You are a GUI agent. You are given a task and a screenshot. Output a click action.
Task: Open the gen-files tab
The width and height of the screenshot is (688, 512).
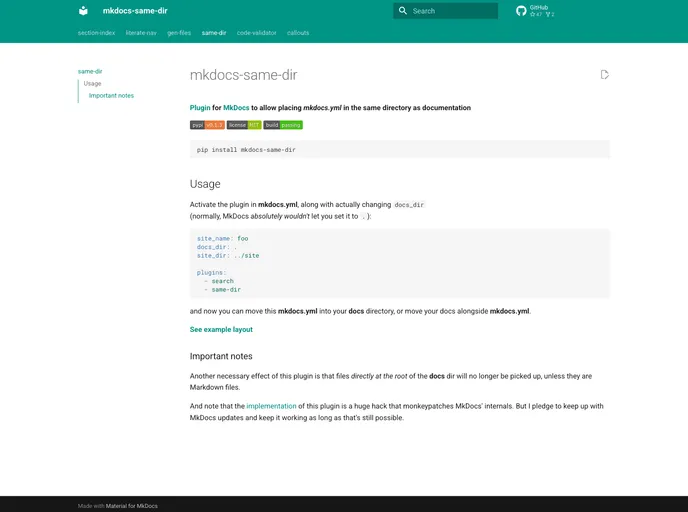click(x=179, y=33)
